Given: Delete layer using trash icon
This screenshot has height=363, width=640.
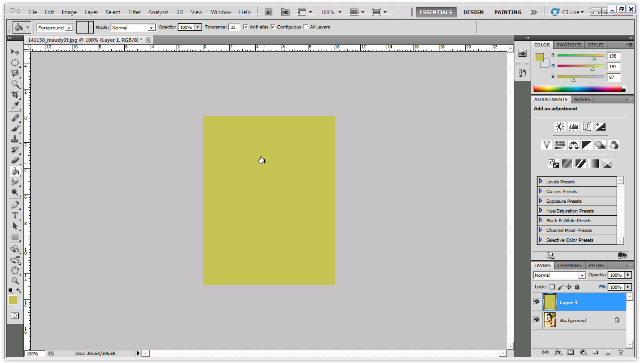Looking at the screenshot, I should [x=621, y=352].
